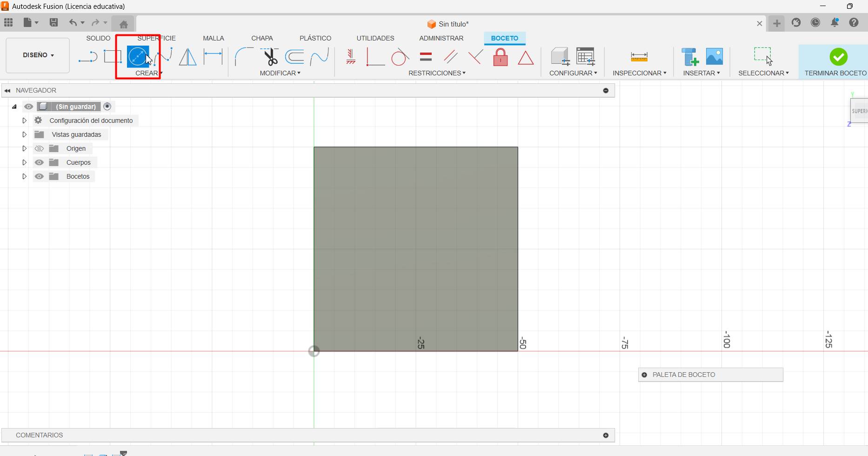
Task: Expand Configuración del documento node
Action: click(24, 121)
